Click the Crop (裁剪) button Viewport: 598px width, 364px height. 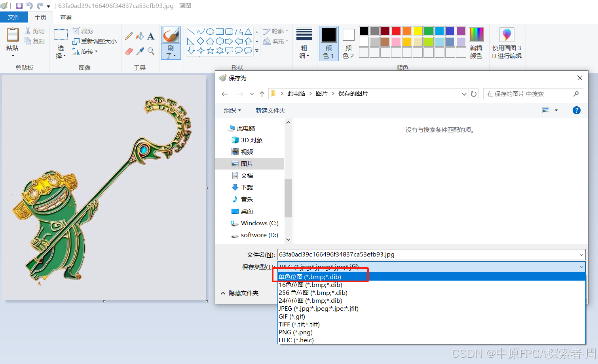coord(83,31)
